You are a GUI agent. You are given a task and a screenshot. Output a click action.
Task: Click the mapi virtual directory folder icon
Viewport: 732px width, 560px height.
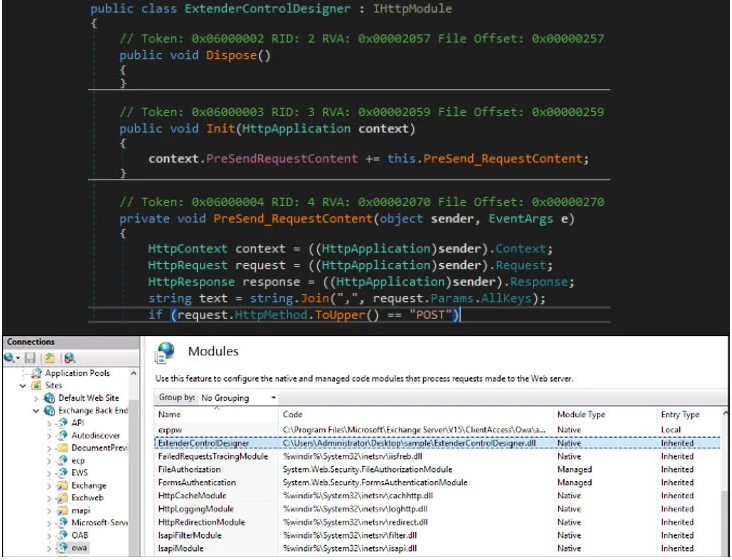tap(62, 511)
